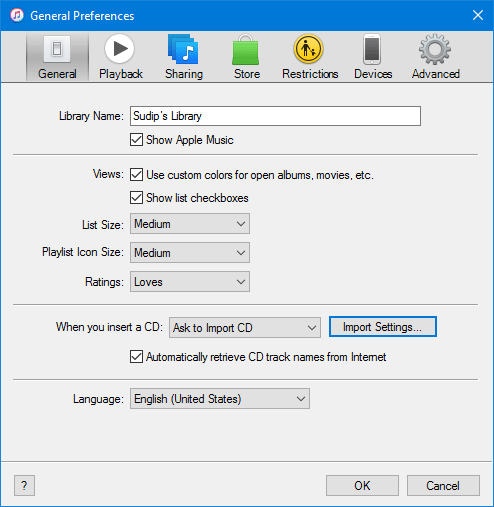The height and width of the screenshot is (507, 494).
Task: Open the Ratings dropdown showing Loves
Action: click(190, 282)
